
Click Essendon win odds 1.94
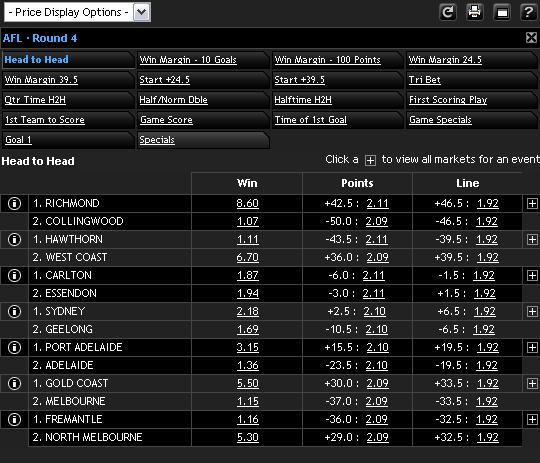pos(247,293)
